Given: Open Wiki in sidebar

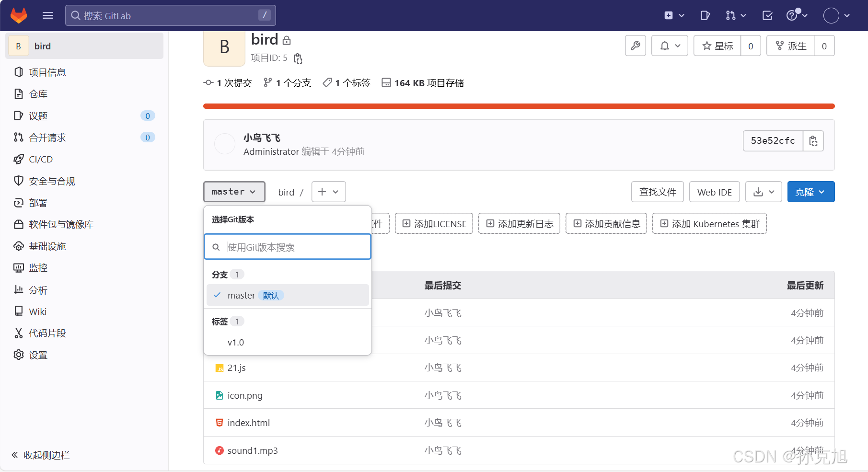Looking at the screenshot, I should tap(37, 311).
